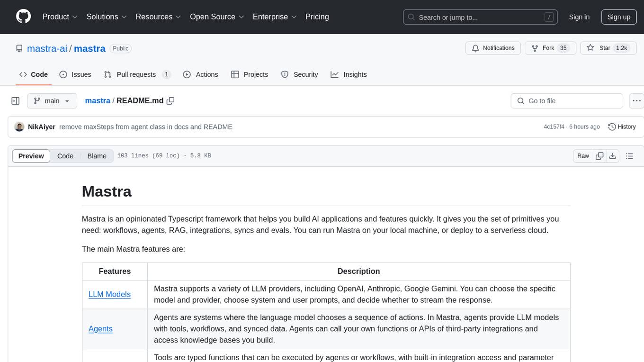Expand the Solutions dropdown
This screenshot has height=362, width=644.
107,17
